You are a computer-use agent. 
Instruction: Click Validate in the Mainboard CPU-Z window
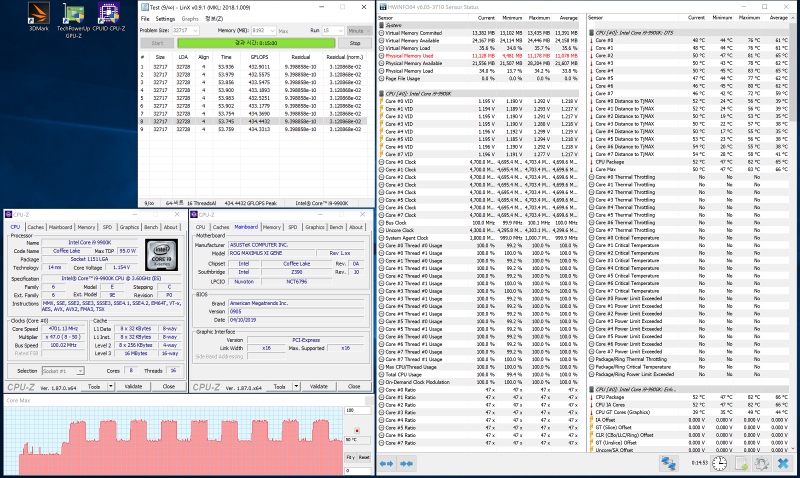(x=319, y=386)
